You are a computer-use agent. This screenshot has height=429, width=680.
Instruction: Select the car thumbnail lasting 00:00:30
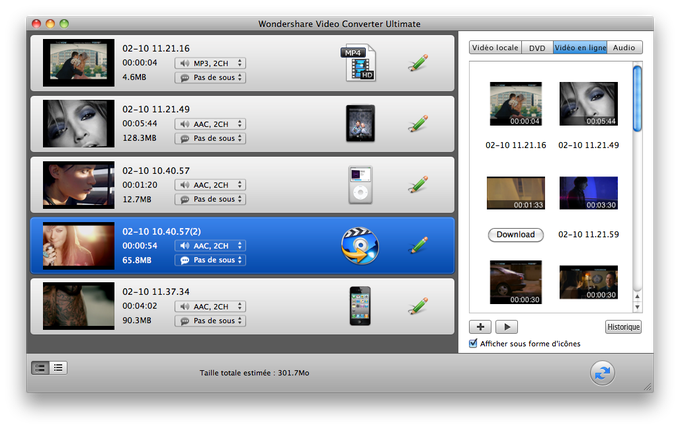click(x=516, y=282)
